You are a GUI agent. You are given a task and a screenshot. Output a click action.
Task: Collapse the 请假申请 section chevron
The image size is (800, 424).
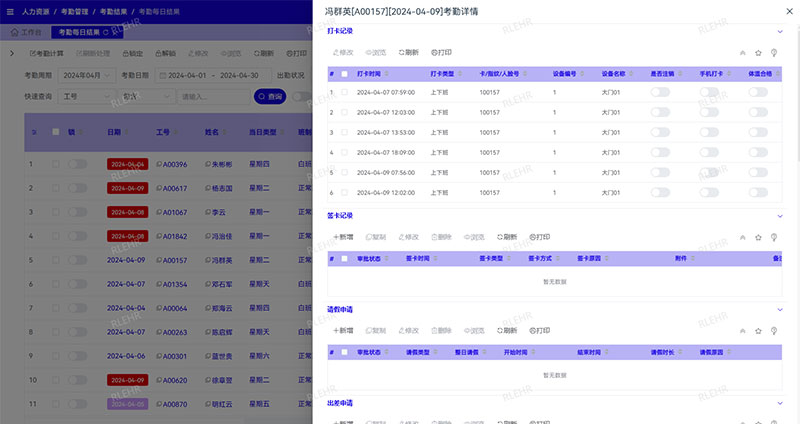(x=780, y=310)
